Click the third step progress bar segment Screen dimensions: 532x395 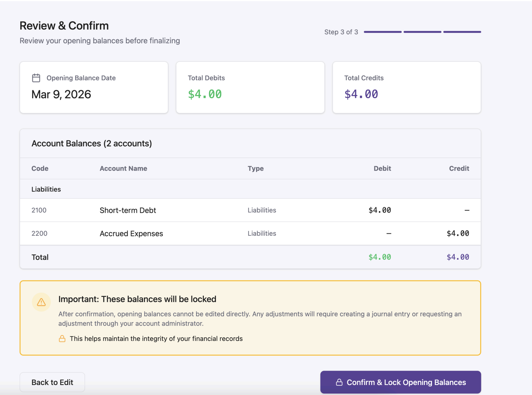coord(462,32)
